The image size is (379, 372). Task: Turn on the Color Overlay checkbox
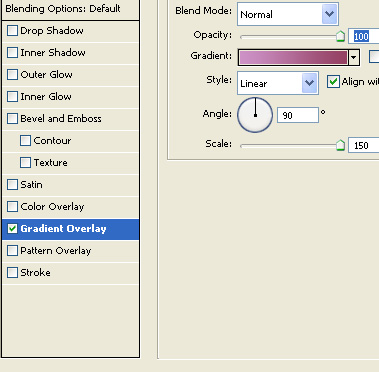[x=12, y=207]
